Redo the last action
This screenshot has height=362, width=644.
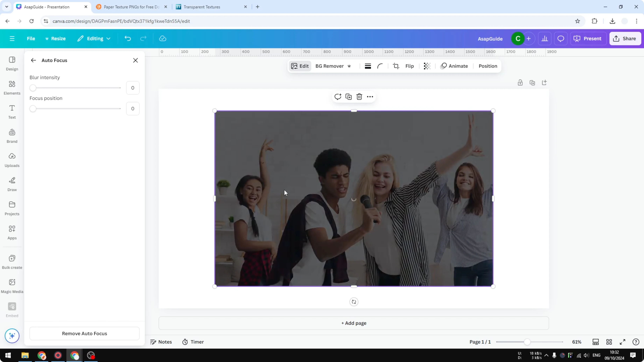(x=143, y=38)
